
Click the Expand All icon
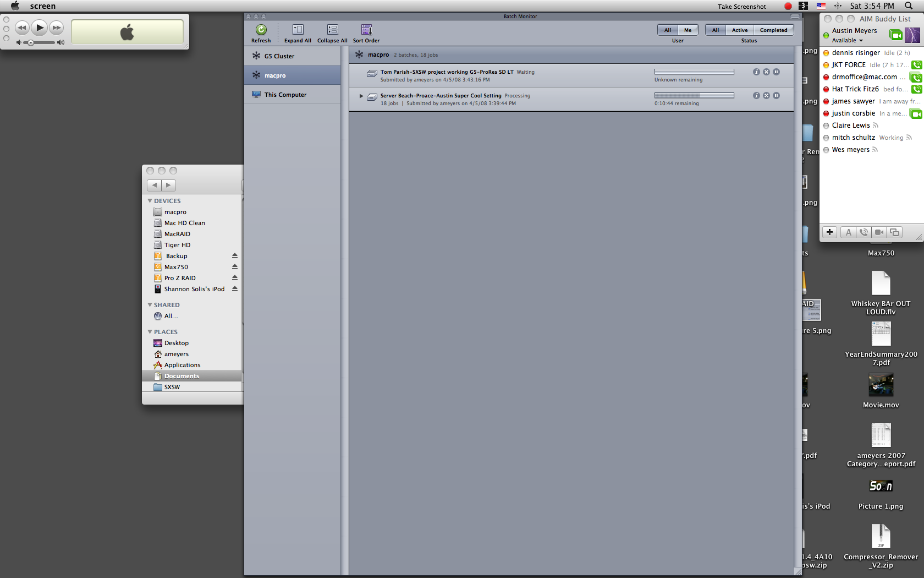pyautogui.click(x=298, y=30)
